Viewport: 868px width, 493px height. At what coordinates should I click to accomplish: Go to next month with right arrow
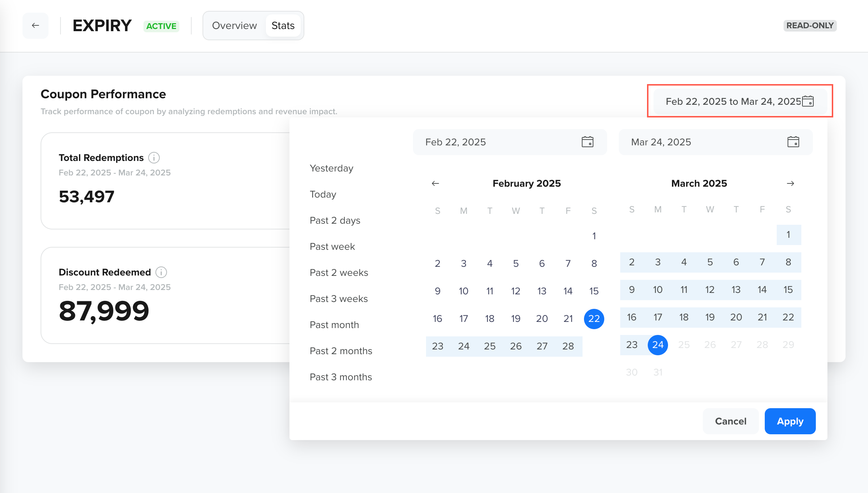(790, 183)
